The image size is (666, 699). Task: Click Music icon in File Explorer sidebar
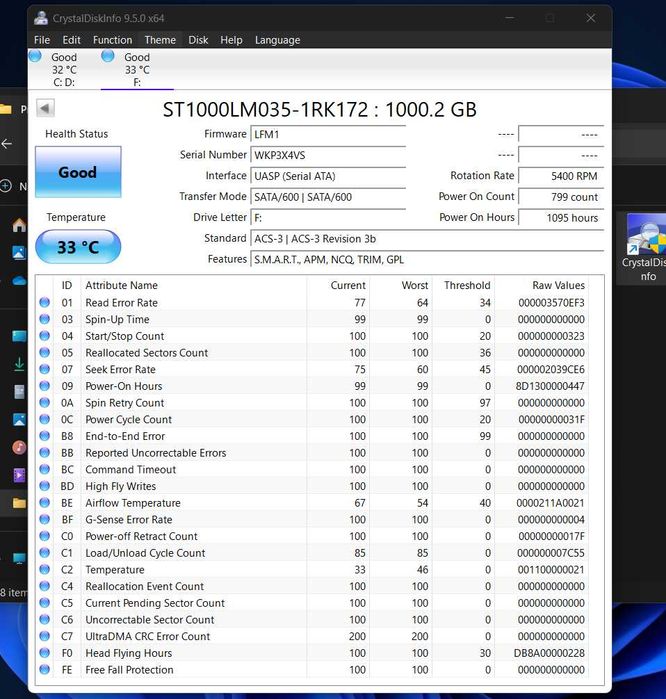pos(19,447)
